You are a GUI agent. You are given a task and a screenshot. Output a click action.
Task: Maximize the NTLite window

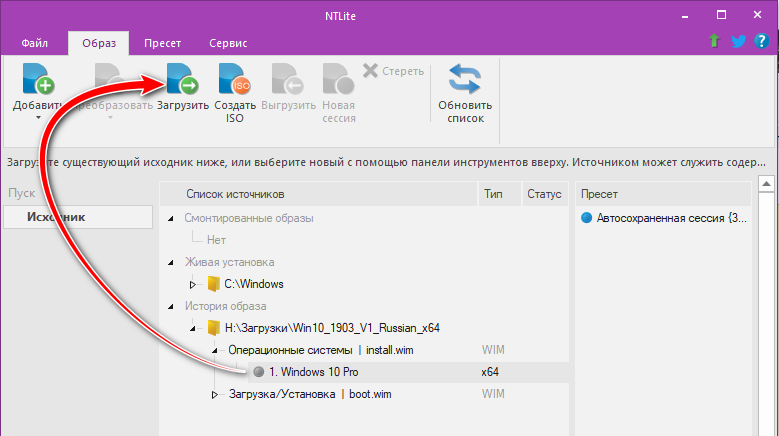[x=721, y=15]
